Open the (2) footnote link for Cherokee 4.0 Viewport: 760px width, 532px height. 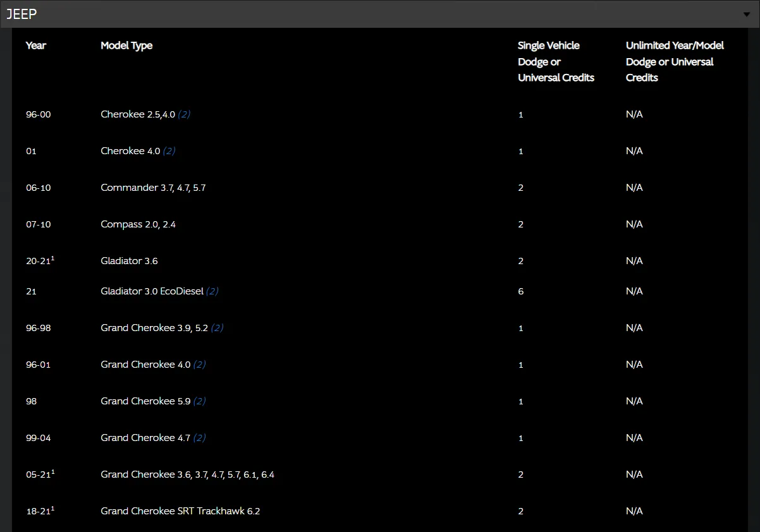[x=169, y=151]
